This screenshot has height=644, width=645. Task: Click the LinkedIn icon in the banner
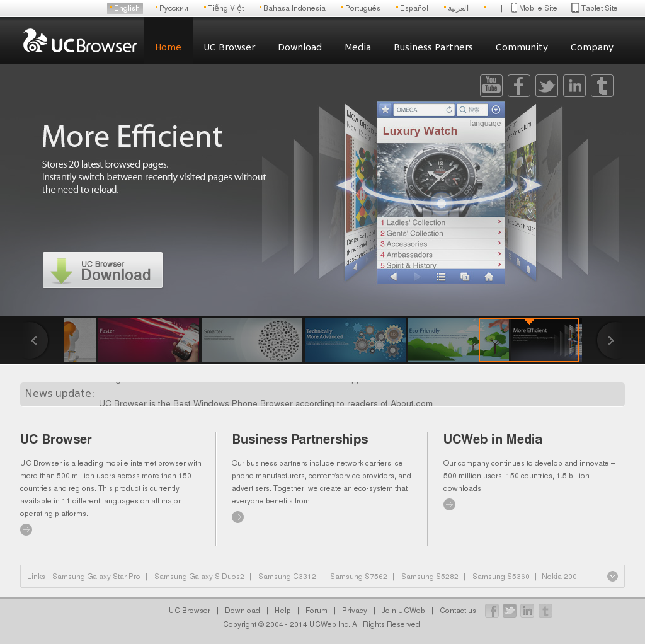click(574, 86)
